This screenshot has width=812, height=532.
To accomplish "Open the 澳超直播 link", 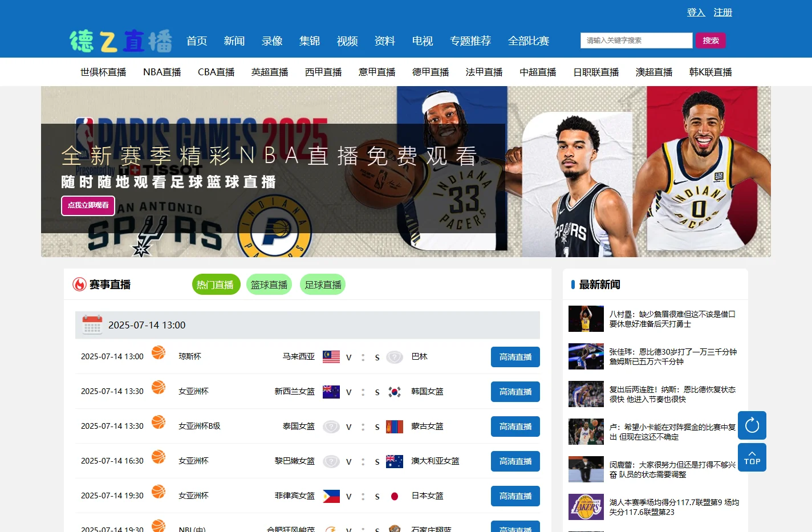I will (x=654, y=72).
